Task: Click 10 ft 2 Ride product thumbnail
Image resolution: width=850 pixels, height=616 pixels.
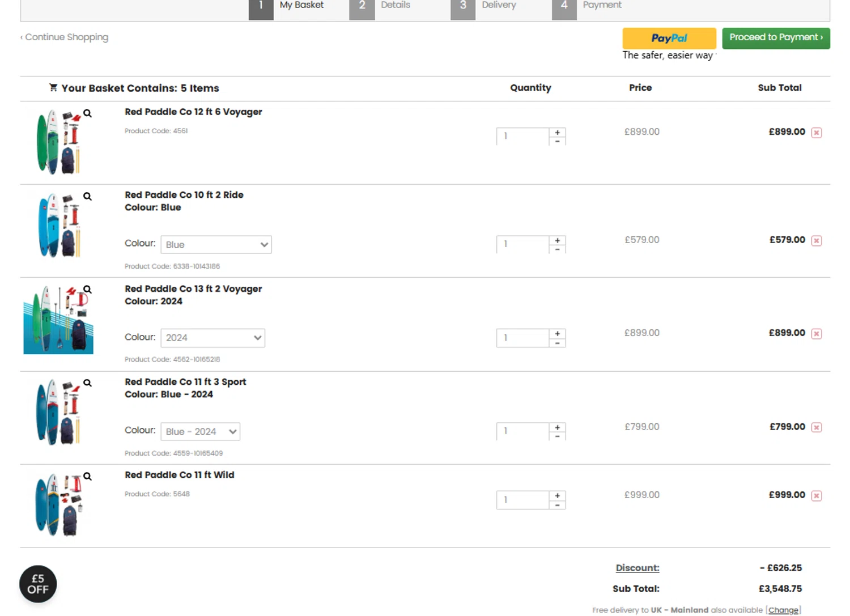Action: 58,226
